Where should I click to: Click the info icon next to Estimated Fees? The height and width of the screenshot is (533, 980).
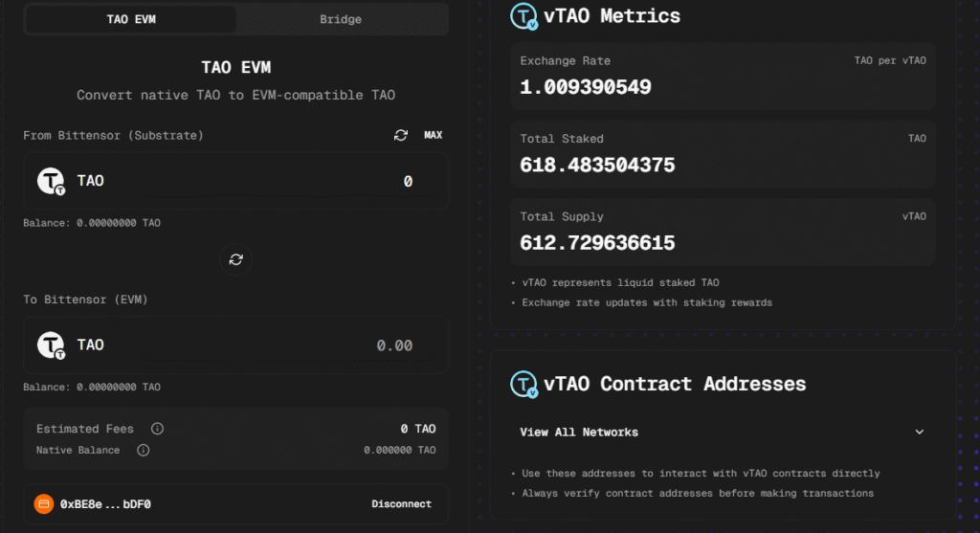(157, 429)
